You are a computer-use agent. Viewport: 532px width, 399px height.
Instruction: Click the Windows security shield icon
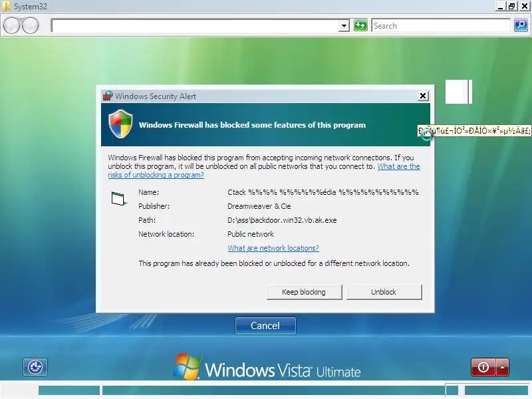coord(120,124)
